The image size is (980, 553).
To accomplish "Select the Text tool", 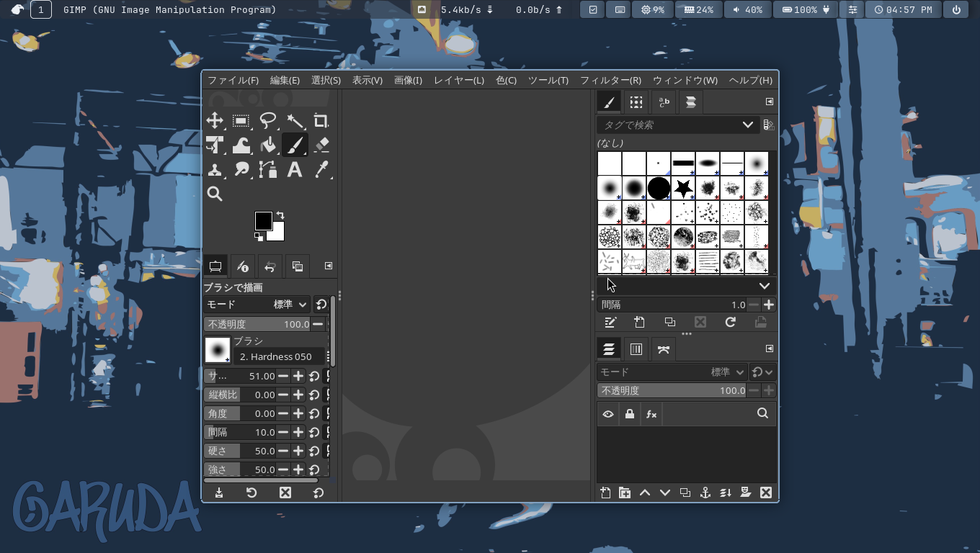I will point(295,169).
